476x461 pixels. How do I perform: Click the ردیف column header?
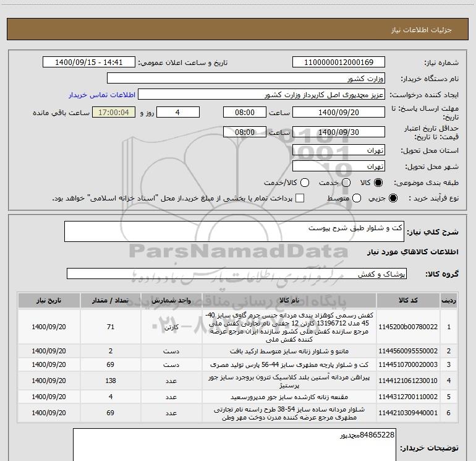pos(449,300)
